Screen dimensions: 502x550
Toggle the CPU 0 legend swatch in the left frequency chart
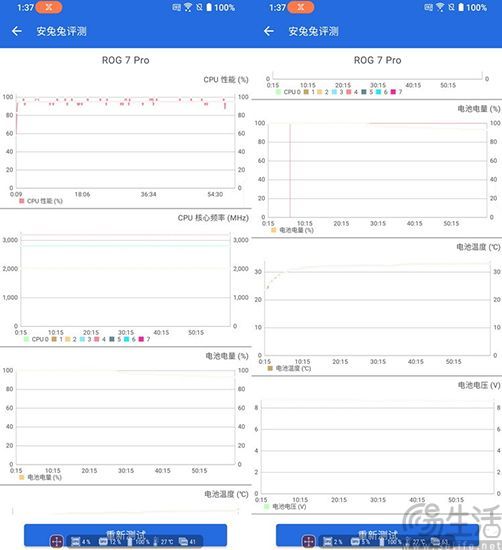(x=26, y=339)
